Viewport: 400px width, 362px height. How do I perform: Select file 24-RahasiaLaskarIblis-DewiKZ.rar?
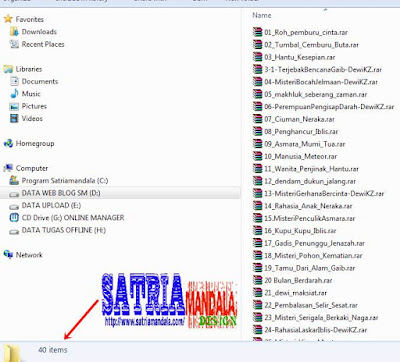315,330
